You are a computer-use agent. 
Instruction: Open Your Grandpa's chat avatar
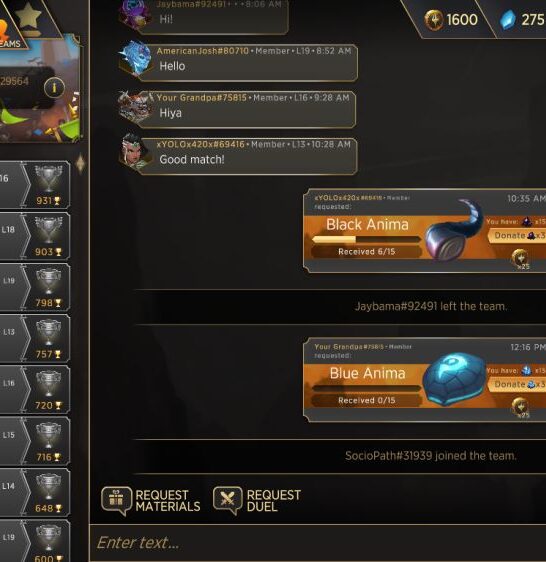coord(135,106)
